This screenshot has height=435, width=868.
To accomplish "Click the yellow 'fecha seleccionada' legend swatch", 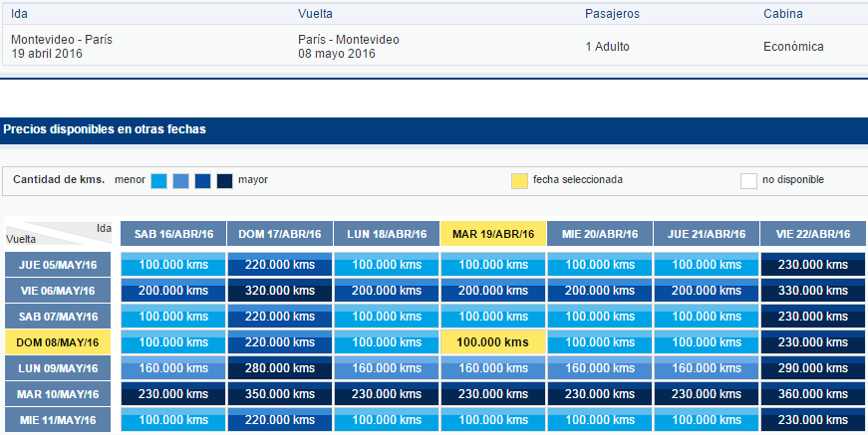I will click(x=519, y=181).
